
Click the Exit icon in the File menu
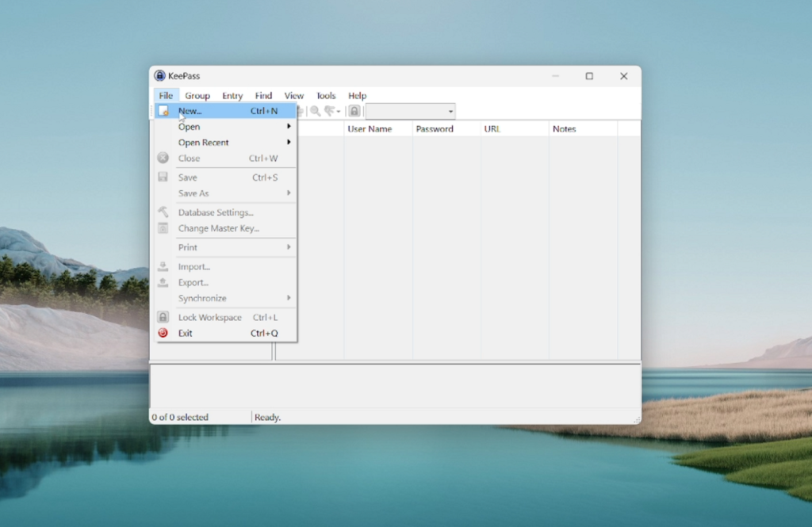(163, 333)
